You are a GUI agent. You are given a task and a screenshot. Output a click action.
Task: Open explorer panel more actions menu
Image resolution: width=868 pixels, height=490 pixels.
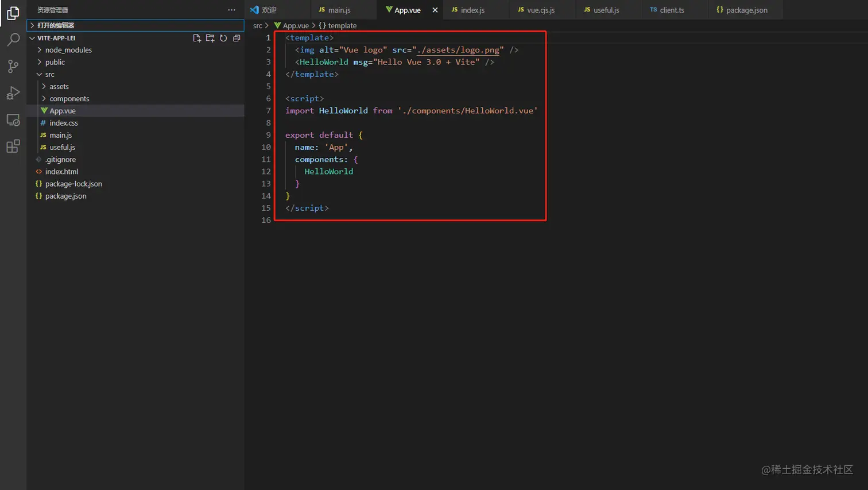coord(231,10)
